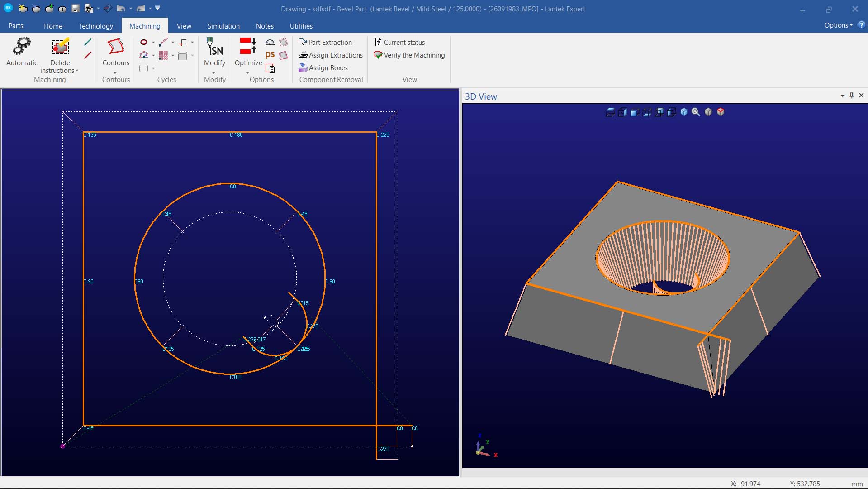This screenshot has width=868, height=489.
Task: Select the red circle cycle tool
Action: click(144, 42)
